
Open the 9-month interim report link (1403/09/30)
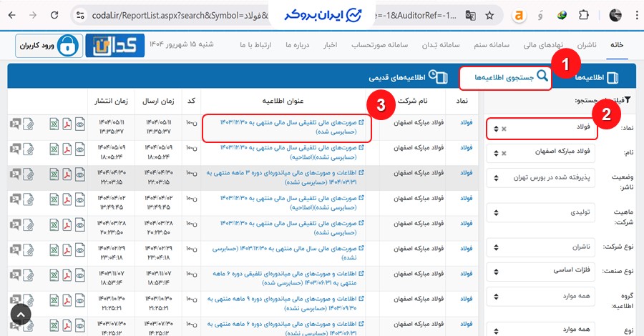click(x=286, y=303)
